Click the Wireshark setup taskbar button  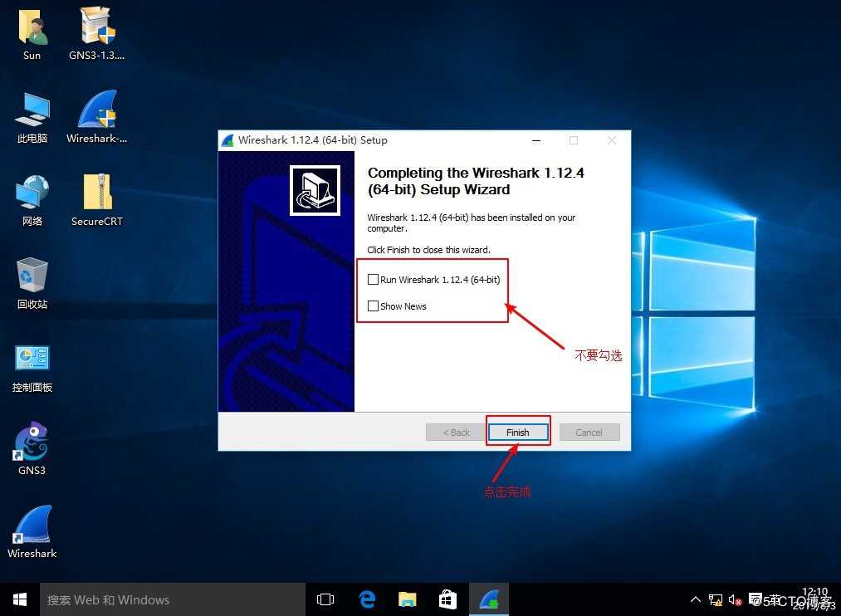click(x=489, y=599)
